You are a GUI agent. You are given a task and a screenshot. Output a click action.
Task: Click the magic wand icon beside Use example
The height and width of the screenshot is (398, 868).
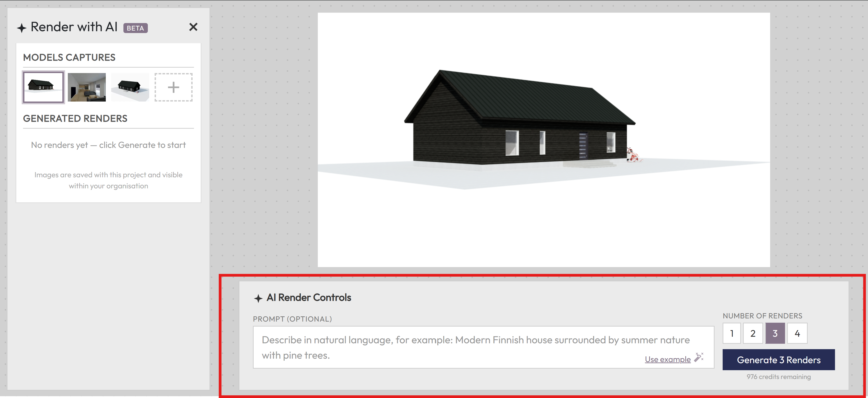(x=699, y=357)
